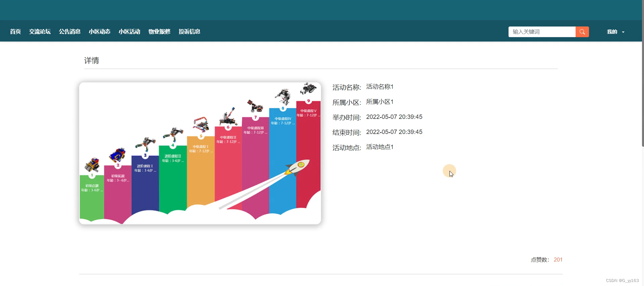The width and height of the screenshot is (644, 286).
Task: Click the 结束时间 date value
Action: click(394, 132)
